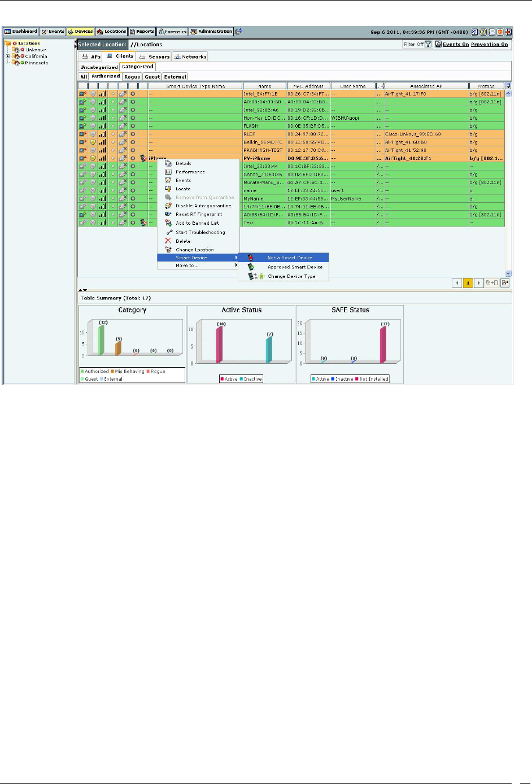This screenshot has height=784, width=532.
Task: Click the filter funnel icon
Action: click(428, 44)
